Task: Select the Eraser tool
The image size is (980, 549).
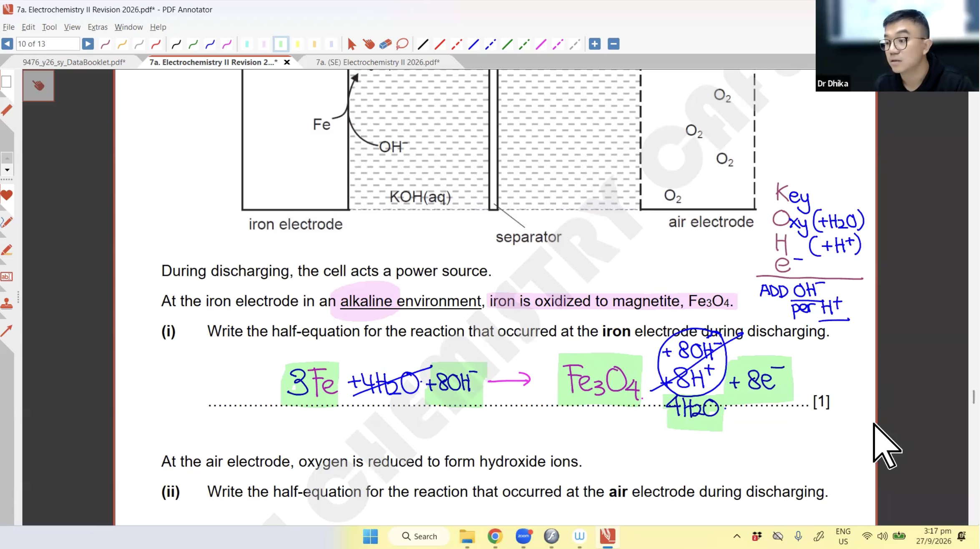Action: (385, 44)
